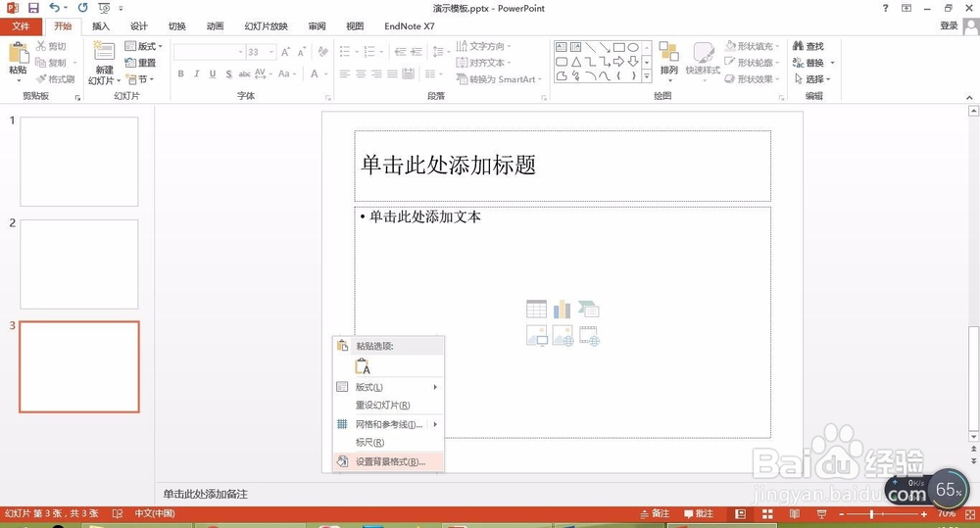Image resolution: width=980 pixels, height=528 pixels.
Task: Increase font size with larger A
Action: [x=285, y=52]
